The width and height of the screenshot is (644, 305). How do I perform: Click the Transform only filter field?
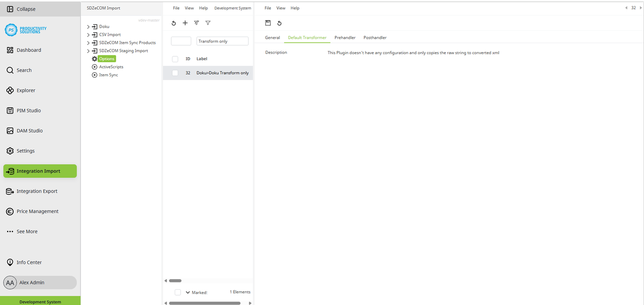pyautogui.click(x=221, y=41)
